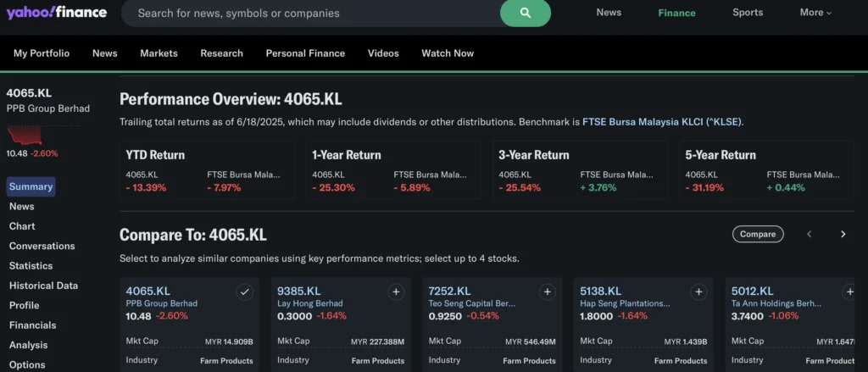The width and height of the screenshot is (868, 372).
Task: Click PPB Group Berhad name in sidebar
Action: 48,108
